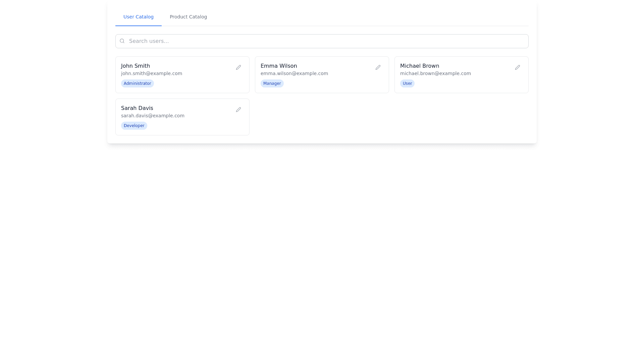Switch to the Product Catalog tab

pyautogui.click(x=188, y=17)
